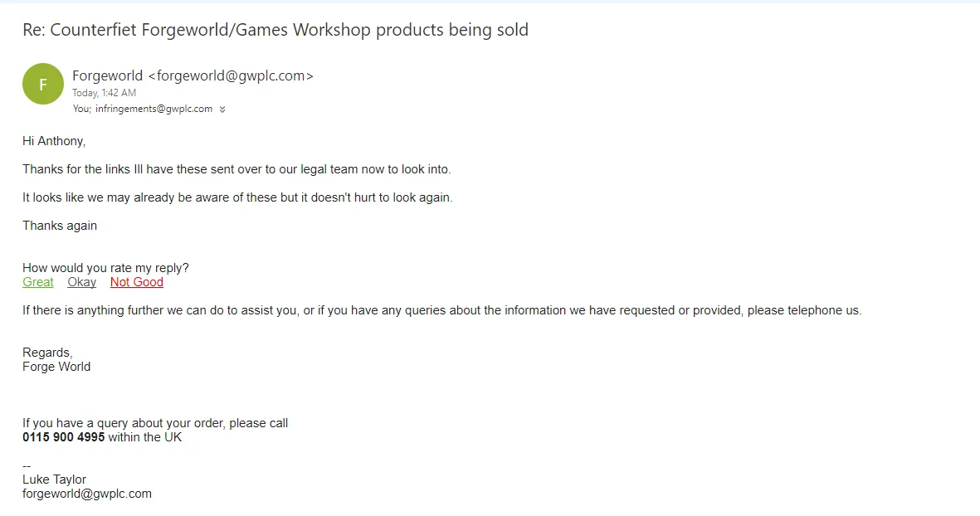Click the "Forge World" sign-off text
The height and width of the screenshot is (516, 980).
(x=56, y=367)
